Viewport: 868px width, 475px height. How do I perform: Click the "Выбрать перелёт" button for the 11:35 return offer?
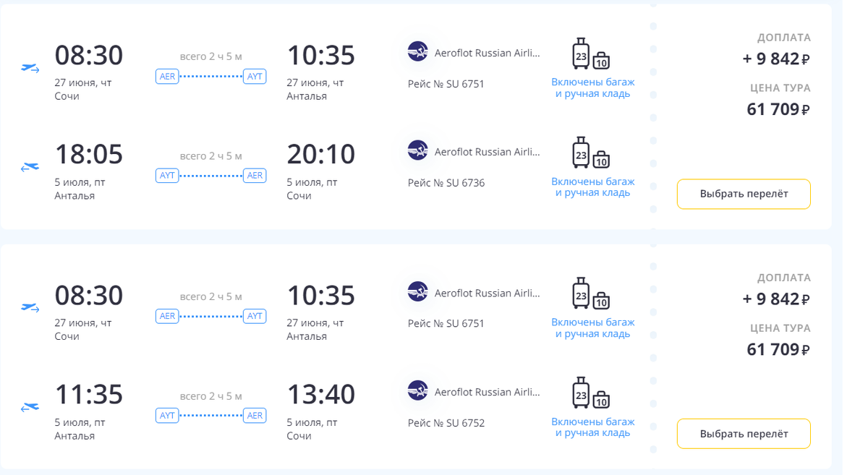(x=744, y=434)
